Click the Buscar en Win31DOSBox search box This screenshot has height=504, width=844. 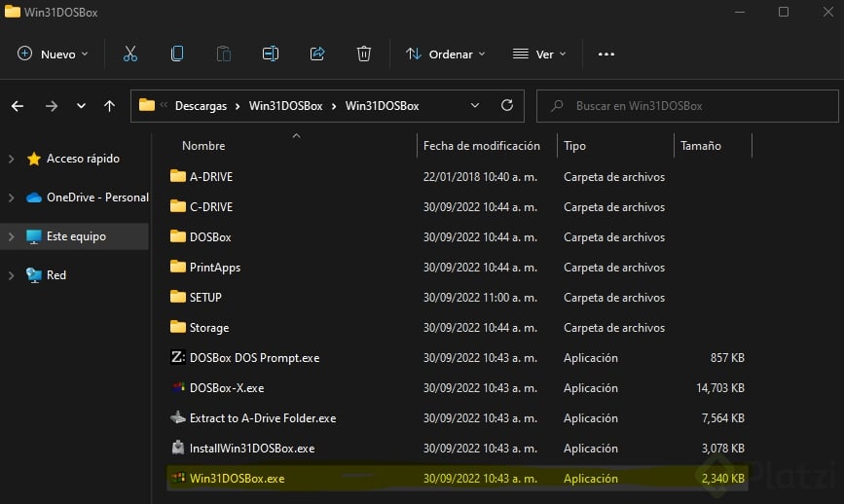tap(687, 106)
